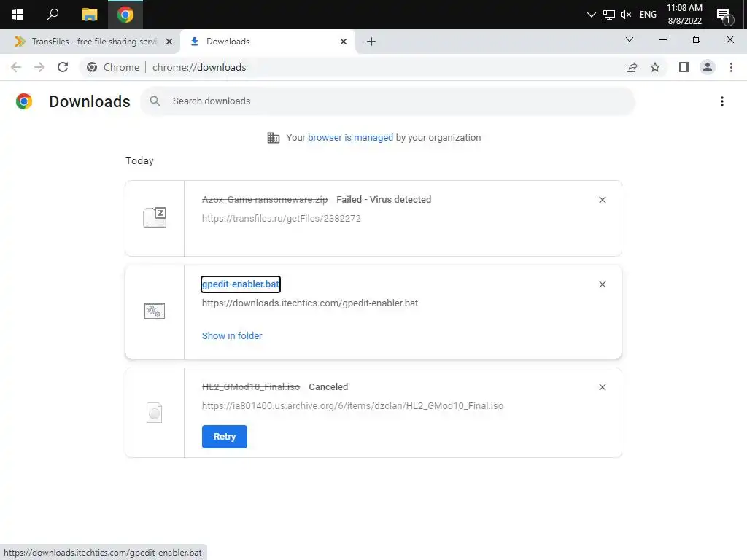Go back to the previous page
Image resolution: width=747 pixels, height=560 pixels.
click(x=16, y=67)
